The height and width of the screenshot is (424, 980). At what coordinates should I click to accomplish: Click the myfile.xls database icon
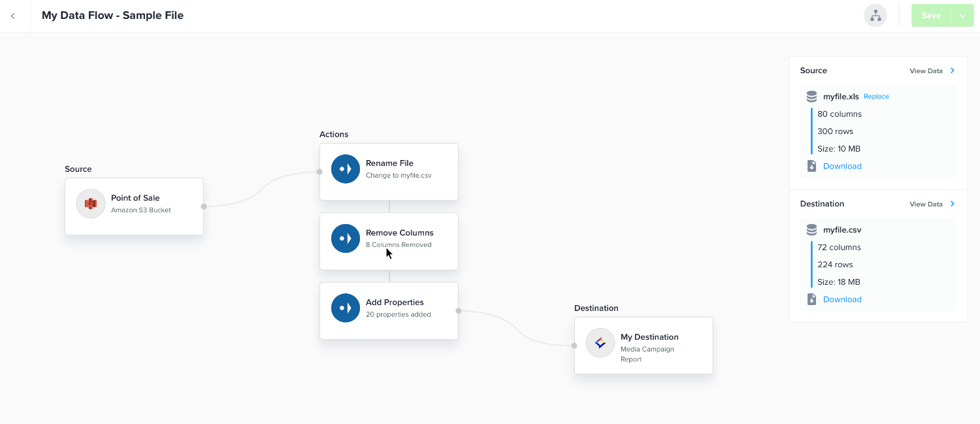point(811,97)
